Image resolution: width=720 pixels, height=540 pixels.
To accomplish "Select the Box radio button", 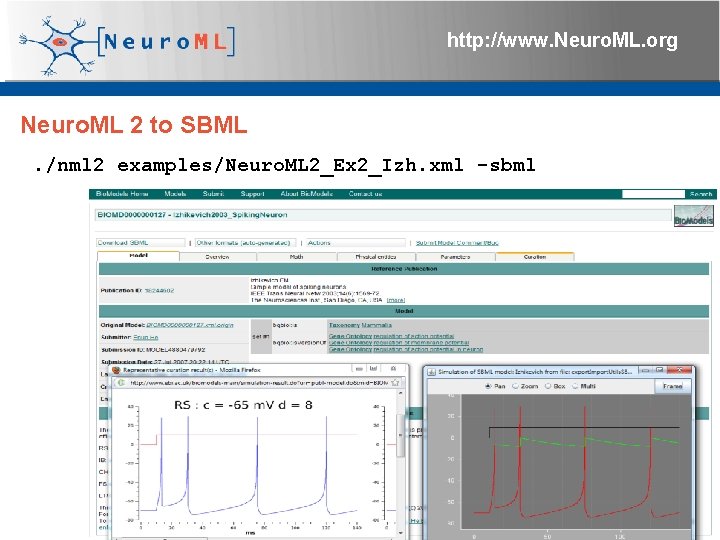I will 548,386.
